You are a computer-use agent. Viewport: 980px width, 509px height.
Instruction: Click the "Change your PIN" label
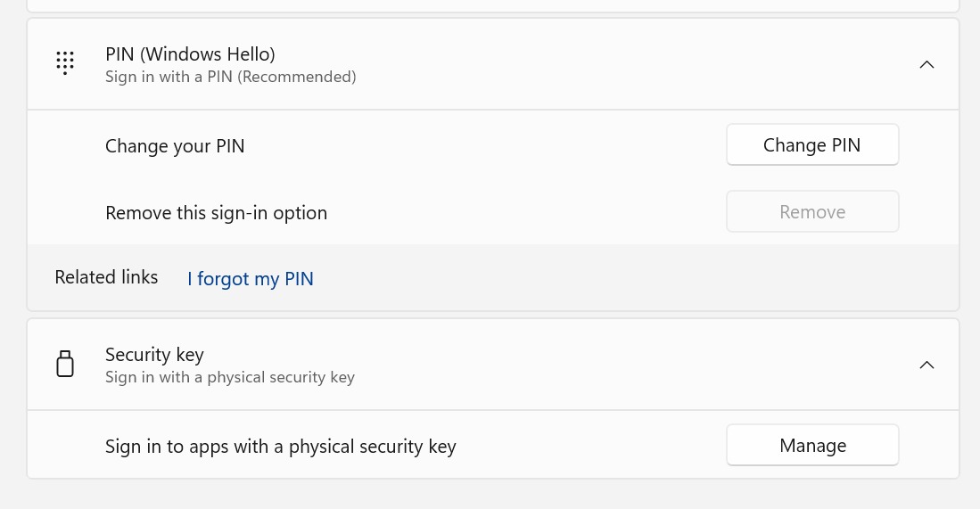(x=175, y=146)
